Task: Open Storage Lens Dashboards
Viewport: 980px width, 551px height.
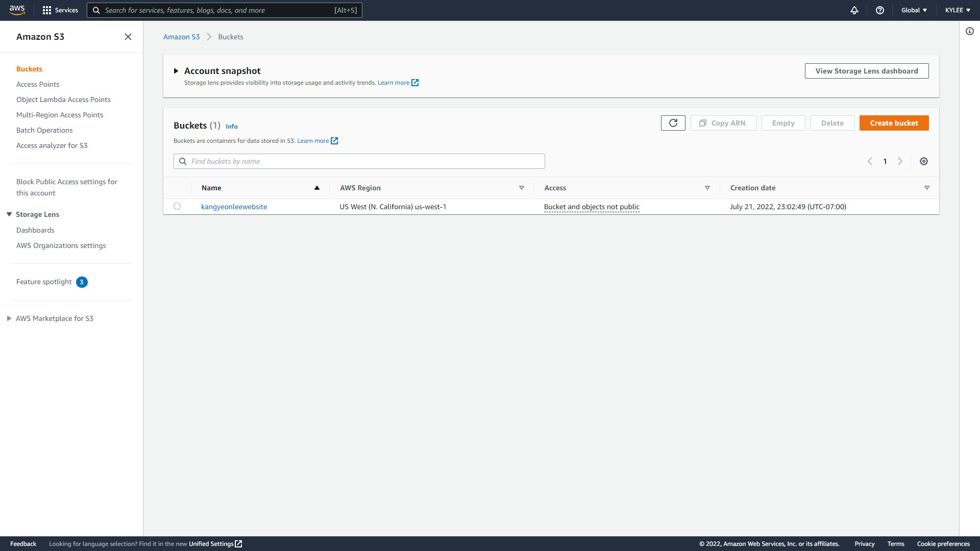Action: [x=35, y=230]
